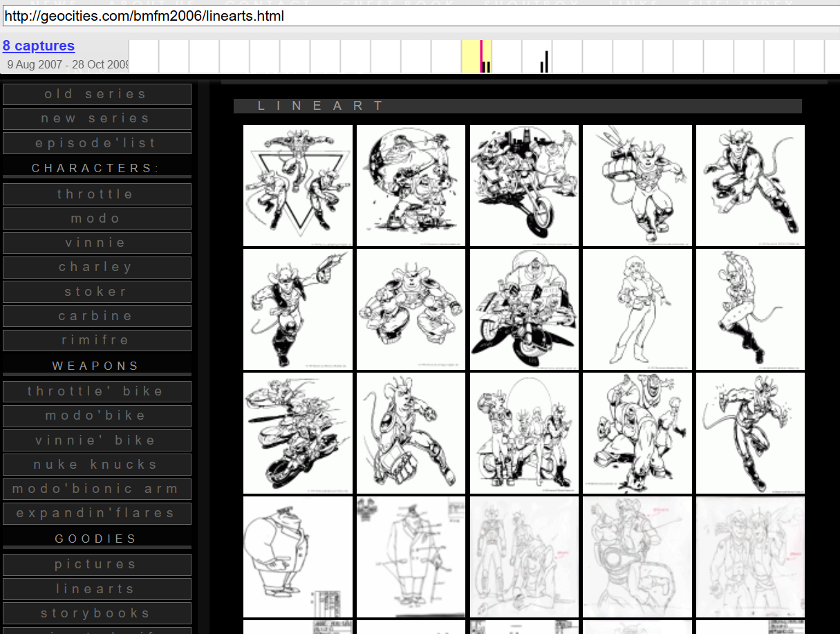This screenshot has width=840, height=634.
Task: Open the charley character link
Action: [97, 267]
